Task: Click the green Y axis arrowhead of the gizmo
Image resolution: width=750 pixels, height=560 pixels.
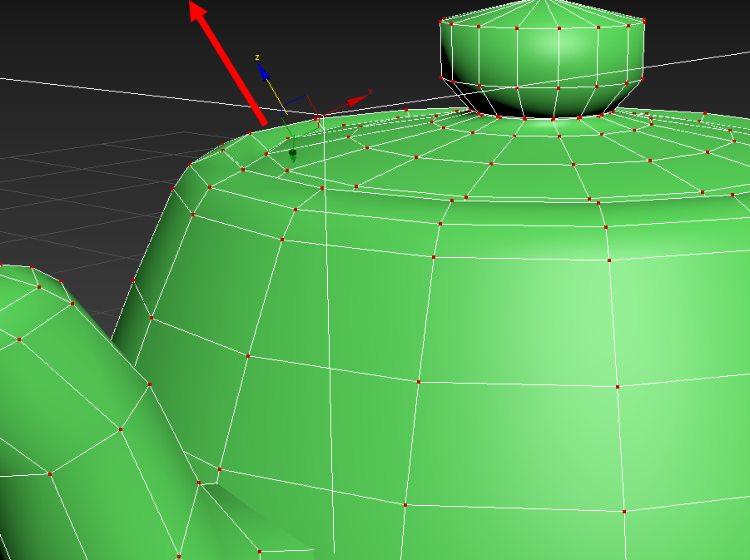Action: coord(293,156)
